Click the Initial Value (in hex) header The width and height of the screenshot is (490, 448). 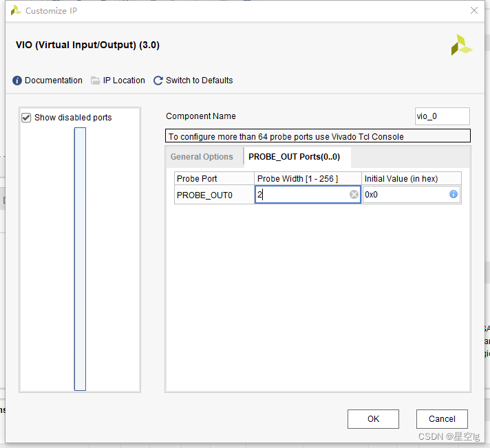tap(412, 178)
